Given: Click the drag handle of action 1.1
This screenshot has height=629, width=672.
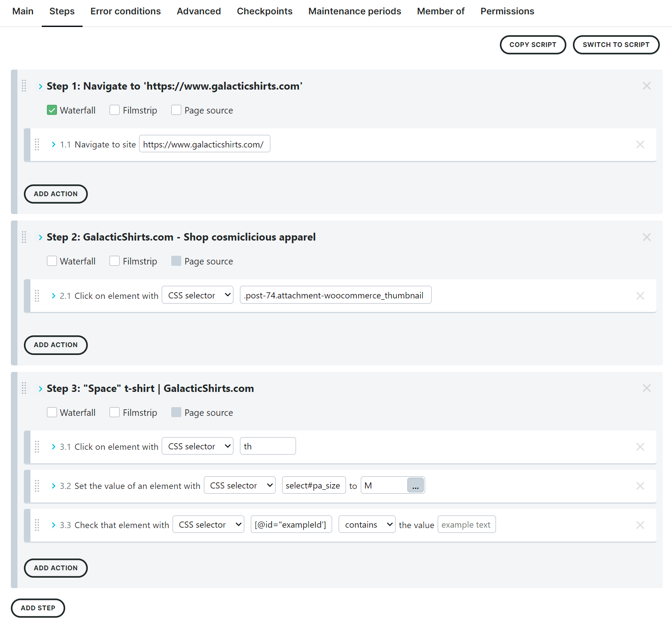Looking at the screenshot, I should click(x=37, y=144).
